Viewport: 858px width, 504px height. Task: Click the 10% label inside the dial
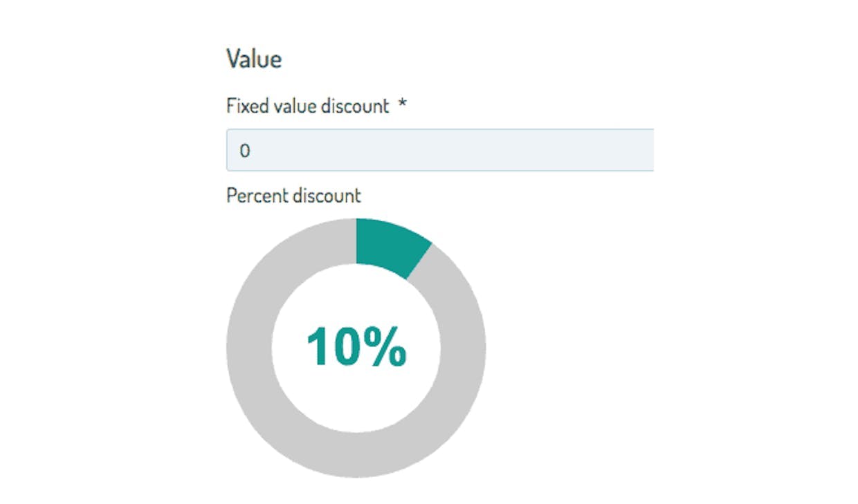[x=356, y=348]
